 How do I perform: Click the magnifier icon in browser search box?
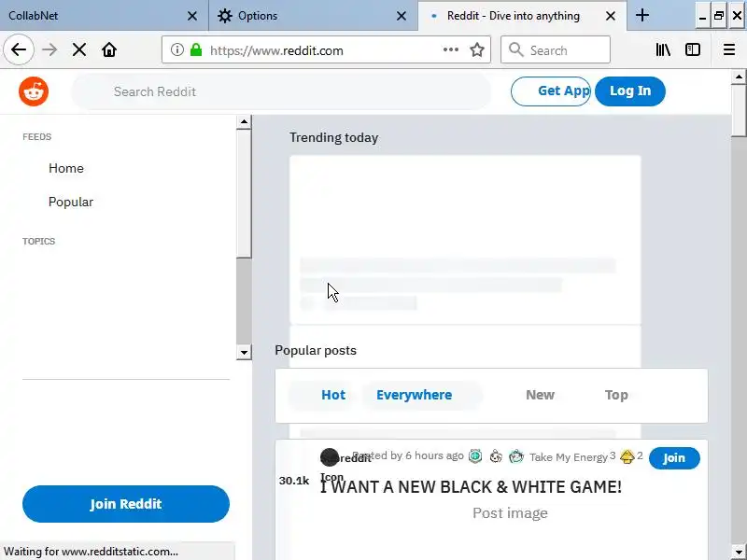point(516,49)
